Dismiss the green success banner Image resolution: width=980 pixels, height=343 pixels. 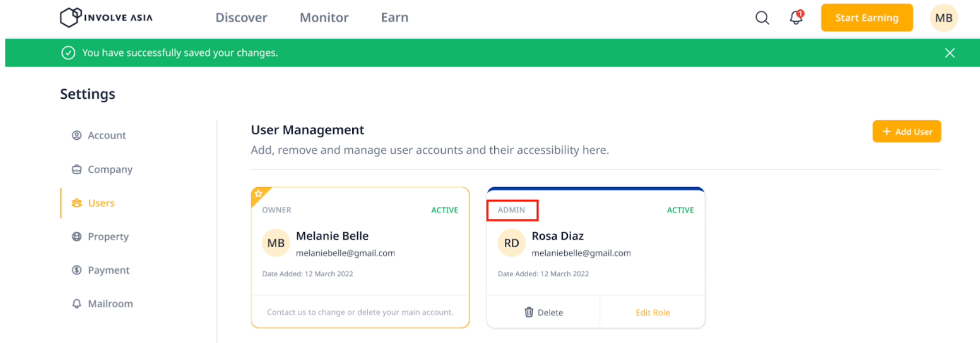(x=950, y=53)
